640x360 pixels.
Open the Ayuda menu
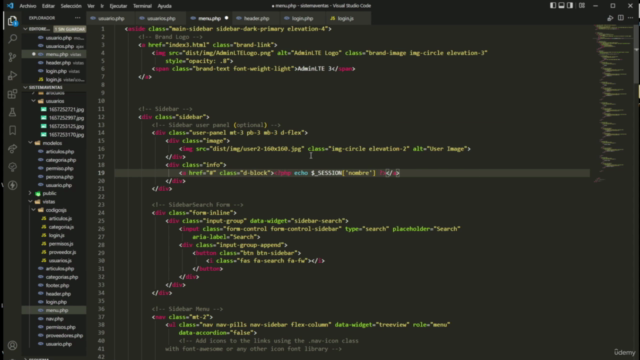click(x=164, y=6)
